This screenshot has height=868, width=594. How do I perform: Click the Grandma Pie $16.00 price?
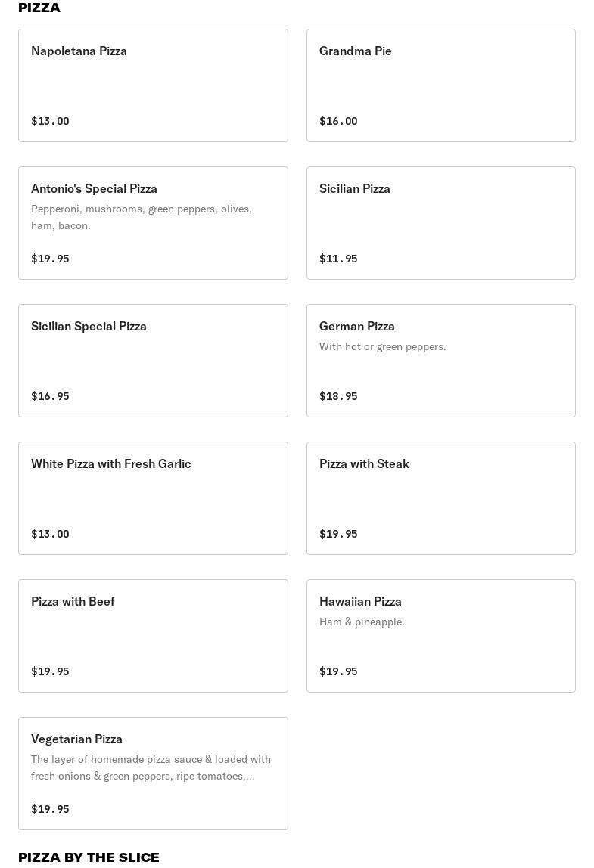pyautogui.click(x=338, y=121)
